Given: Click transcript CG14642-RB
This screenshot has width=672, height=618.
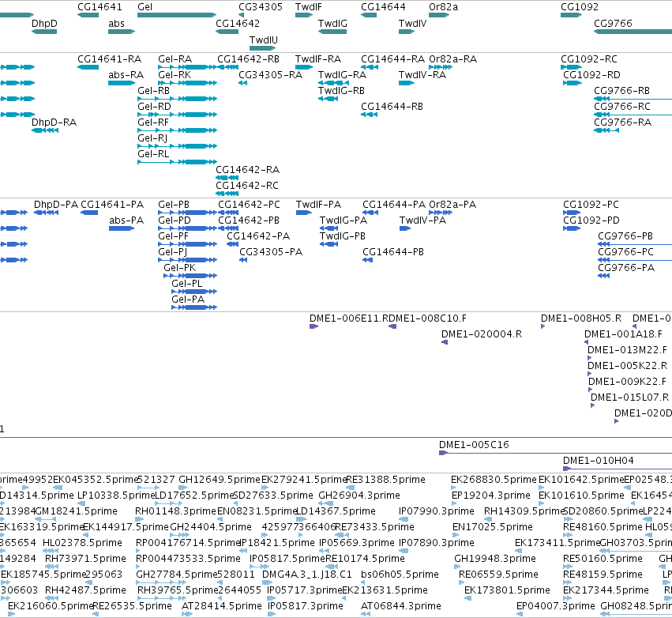Looking at the screenshot, I should pos(248,58).
